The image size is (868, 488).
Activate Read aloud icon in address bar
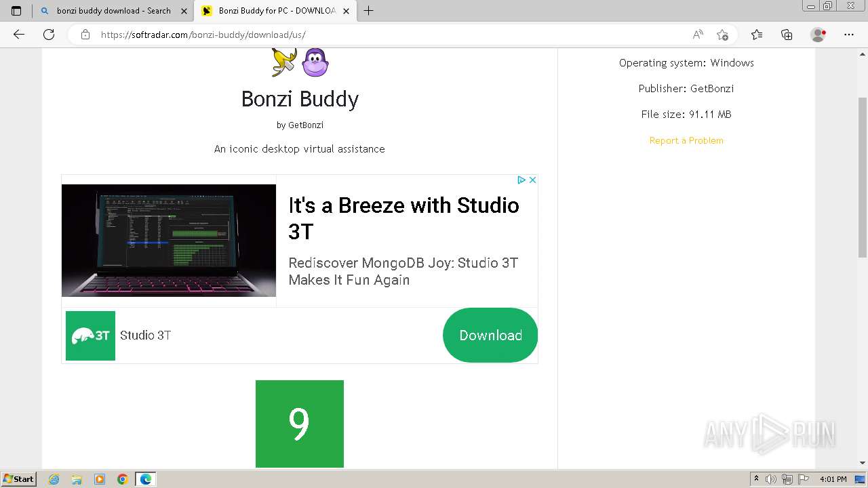click(698, 35)
